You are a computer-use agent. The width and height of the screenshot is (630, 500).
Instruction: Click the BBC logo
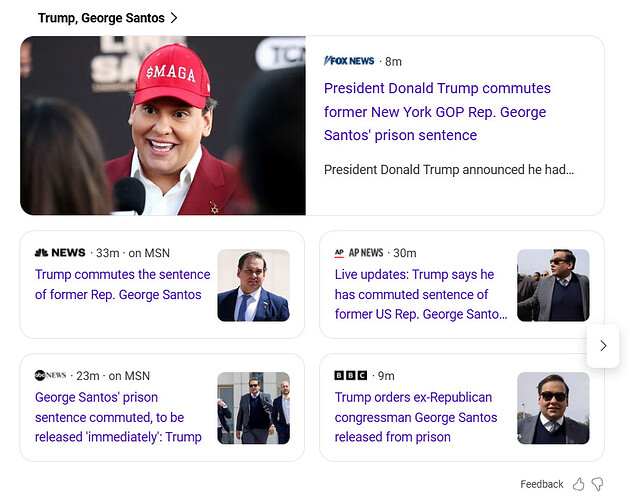(351, 376)
